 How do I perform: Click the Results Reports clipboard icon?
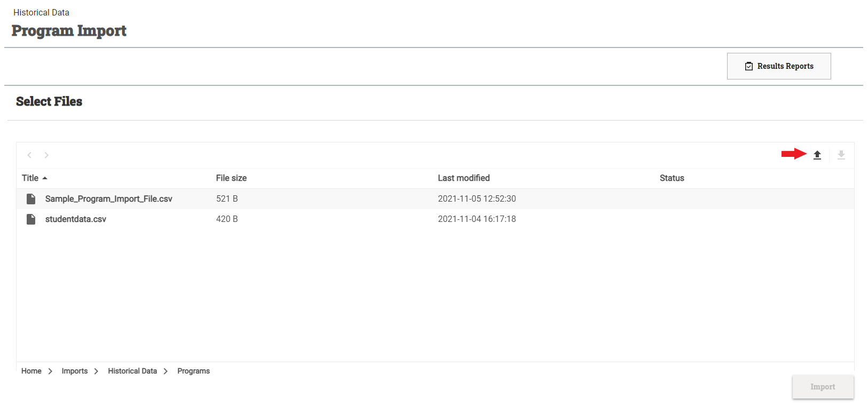749,66
